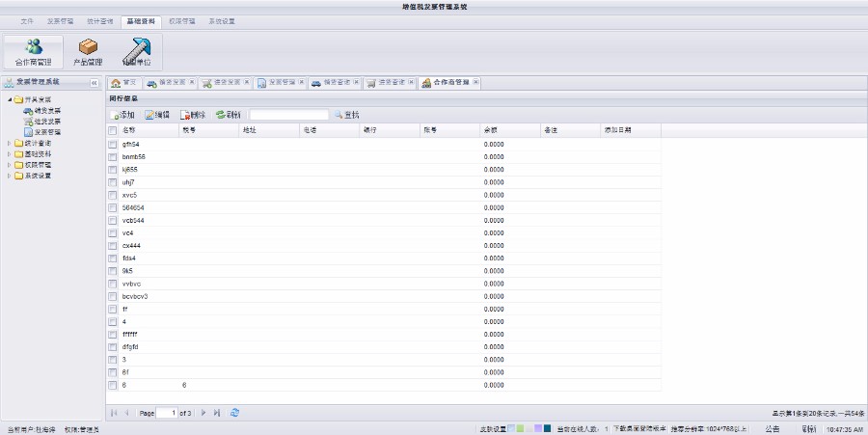Check the row named dfgfd

[113, 347]
